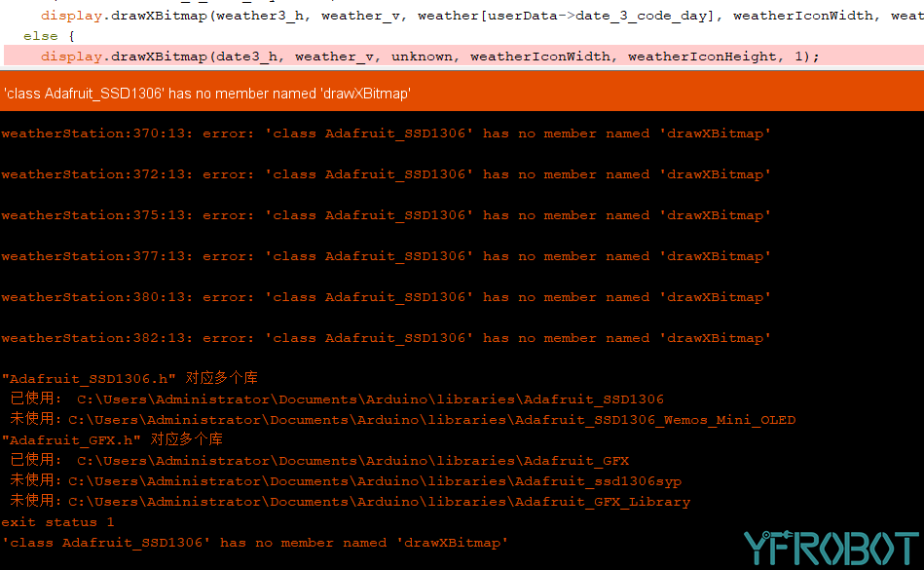Viewport: 924px width, 570px height.
Task: Select the weatherStation:372:13 error line
Action: coord(386,174)
